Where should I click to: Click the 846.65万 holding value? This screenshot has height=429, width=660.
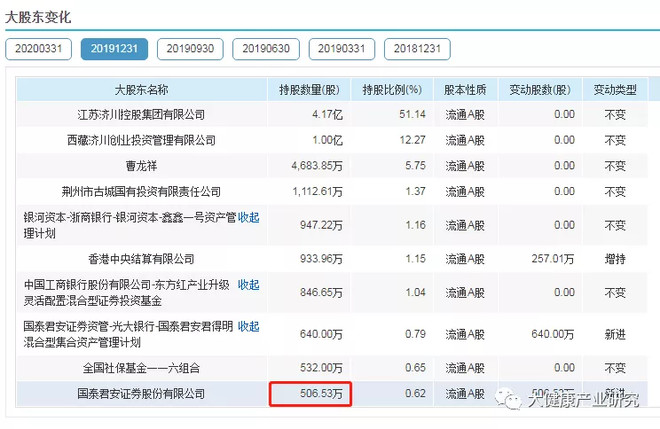coord(322,292)
